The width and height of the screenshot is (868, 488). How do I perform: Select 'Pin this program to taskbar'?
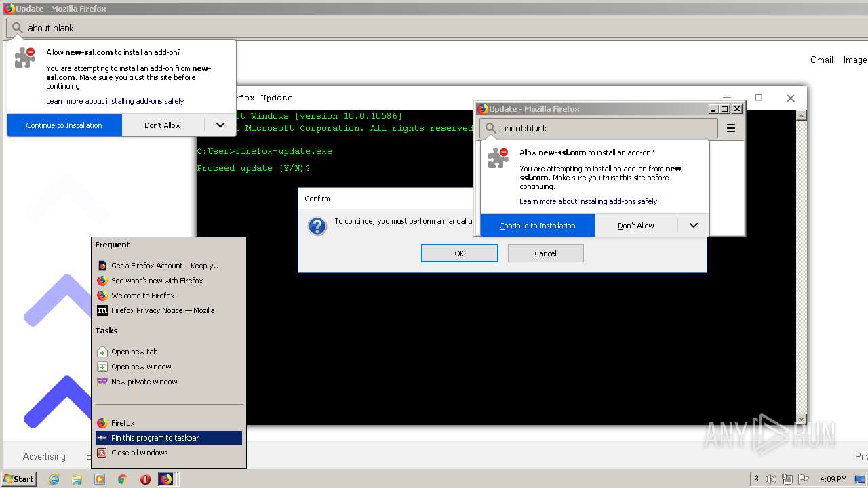168,438
